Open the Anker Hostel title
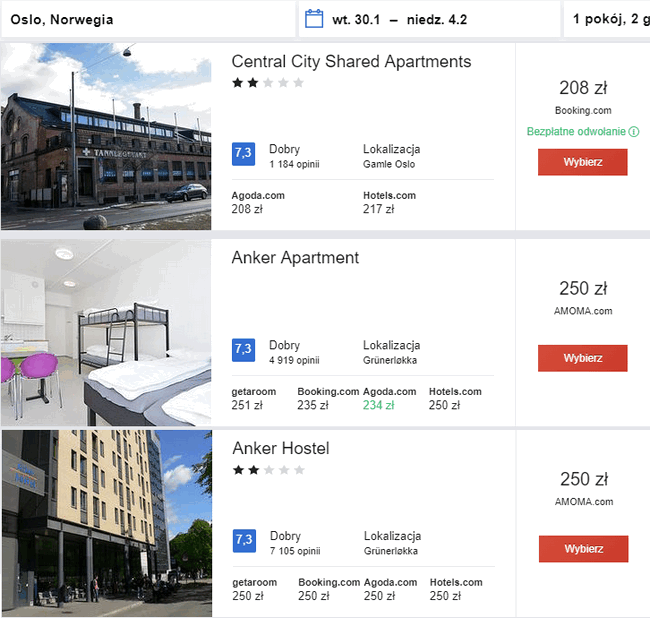650x618 pixels. (x=281, y=448)
